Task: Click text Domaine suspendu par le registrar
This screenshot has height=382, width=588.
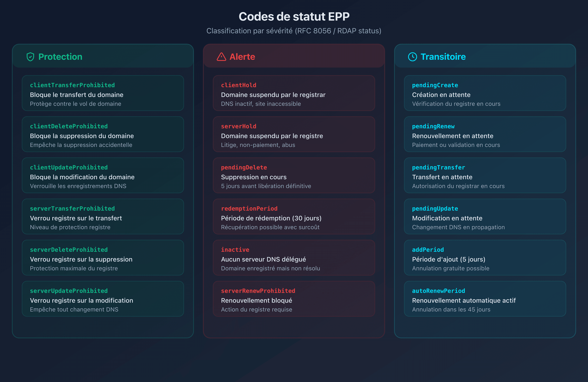Action: coord(273,95)
